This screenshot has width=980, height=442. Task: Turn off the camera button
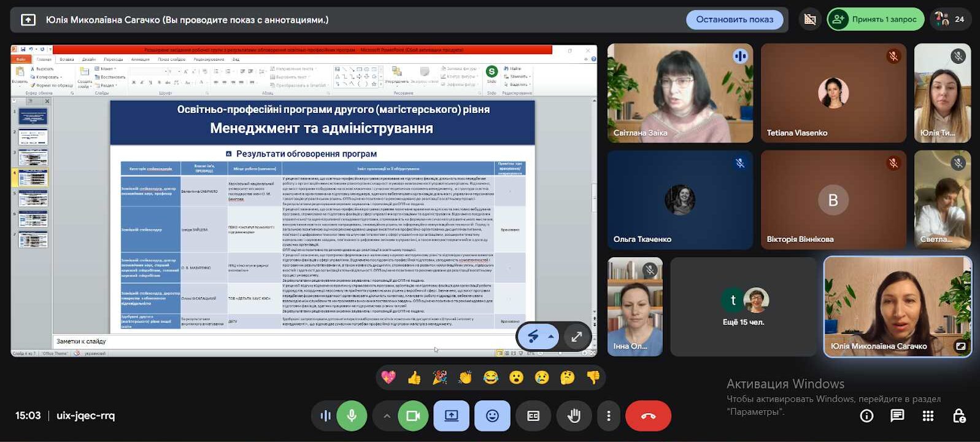pos(413,416)
